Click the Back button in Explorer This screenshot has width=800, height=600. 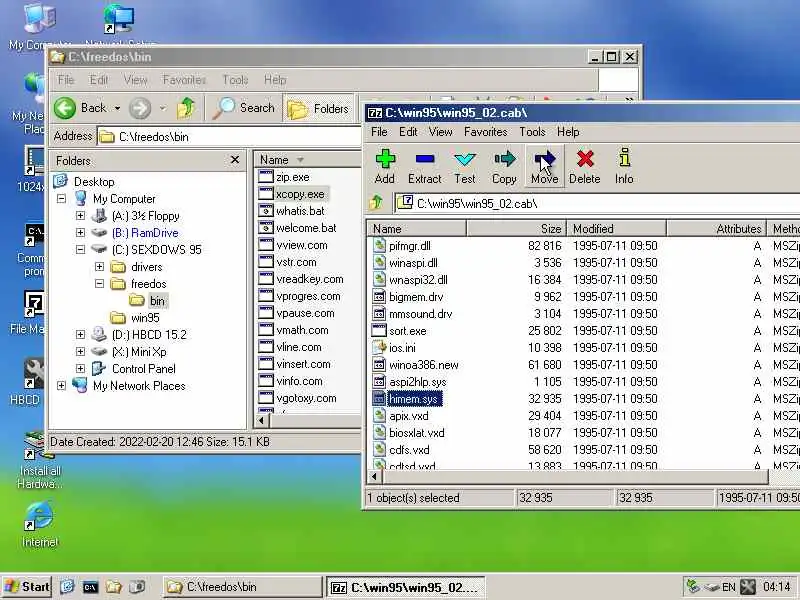(81, 108)
